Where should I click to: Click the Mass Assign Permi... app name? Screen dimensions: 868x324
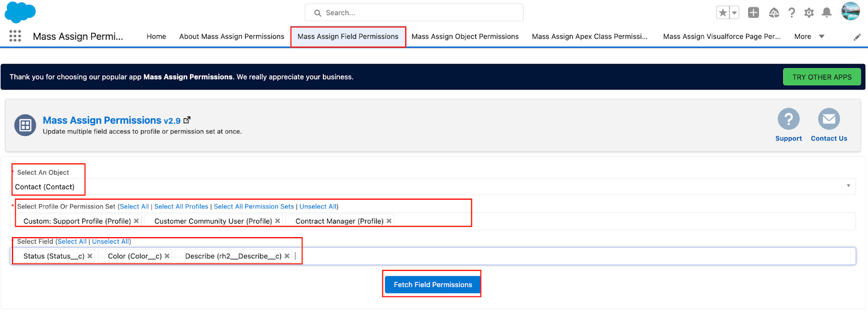coord(78,36)
